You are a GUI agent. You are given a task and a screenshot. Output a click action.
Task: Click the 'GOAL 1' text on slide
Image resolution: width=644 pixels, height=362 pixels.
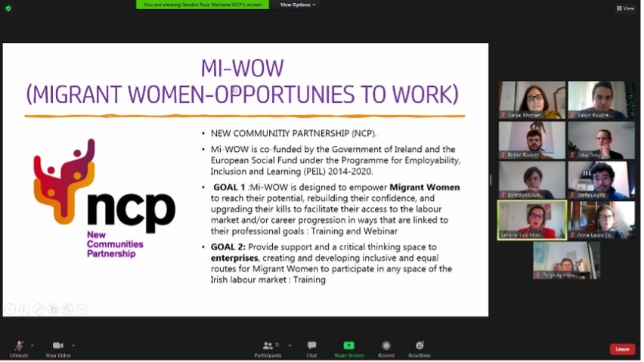coord(229,187)
